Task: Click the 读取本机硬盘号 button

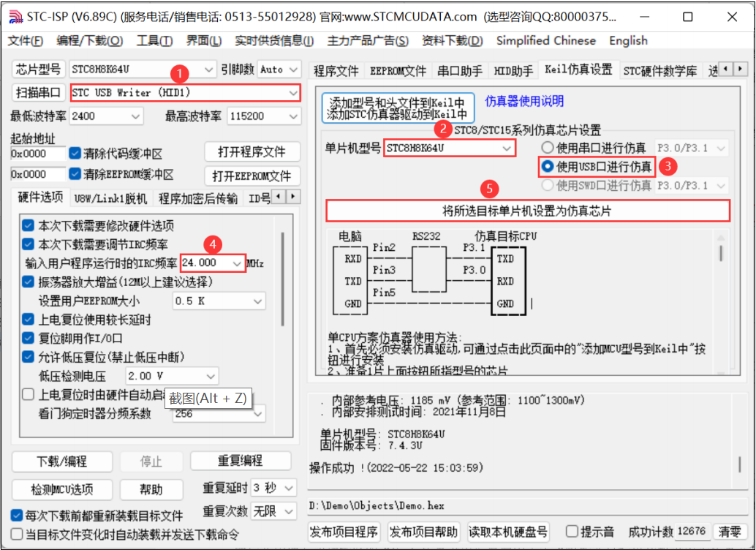Action: pos(508,532)
